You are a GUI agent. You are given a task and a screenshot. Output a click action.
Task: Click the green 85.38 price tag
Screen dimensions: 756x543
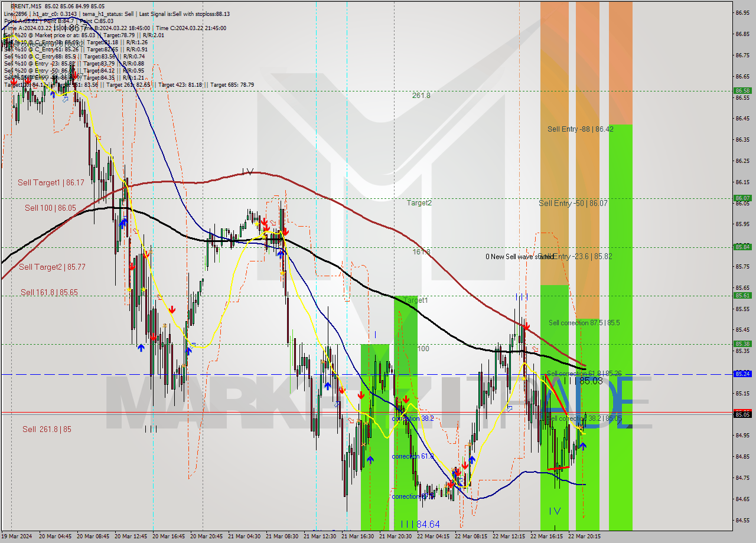[742, 344]
